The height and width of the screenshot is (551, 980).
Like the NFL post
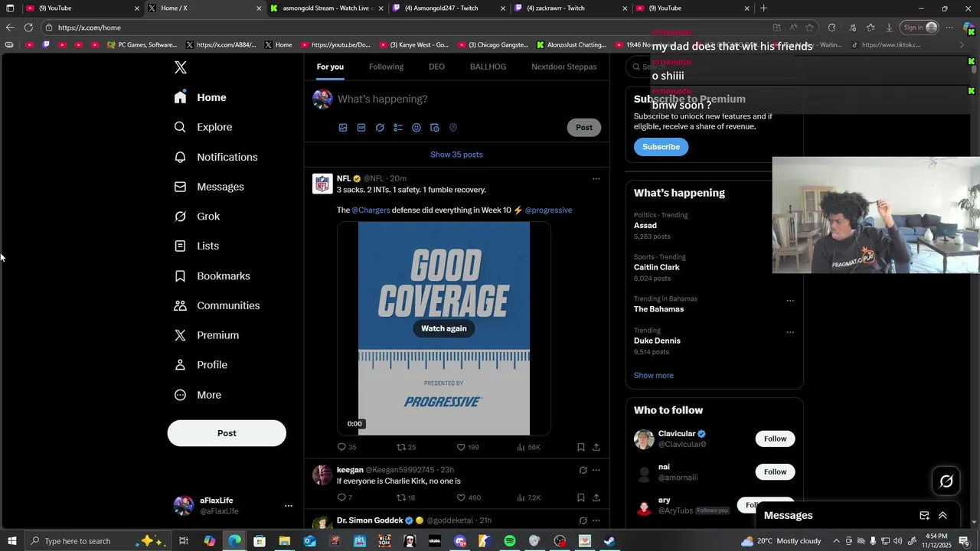(x=468, y=447)
